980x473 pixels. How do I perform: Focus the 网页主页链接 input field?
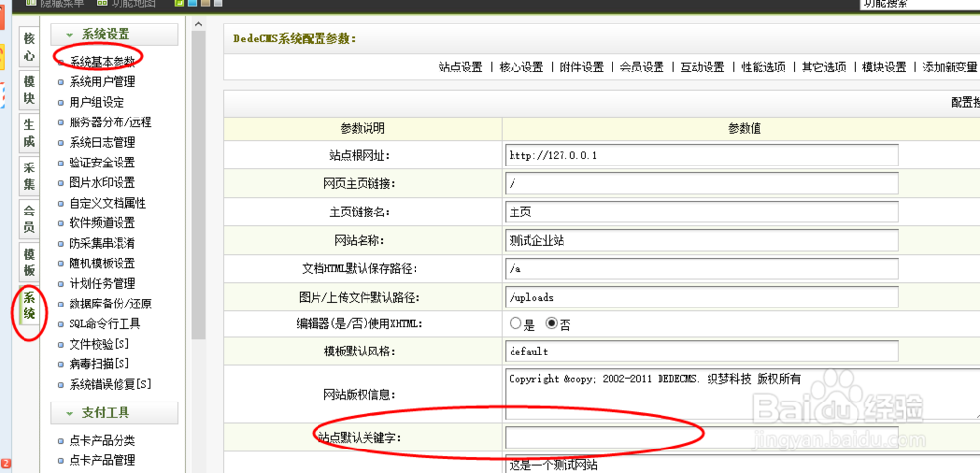tap(702, 184)
